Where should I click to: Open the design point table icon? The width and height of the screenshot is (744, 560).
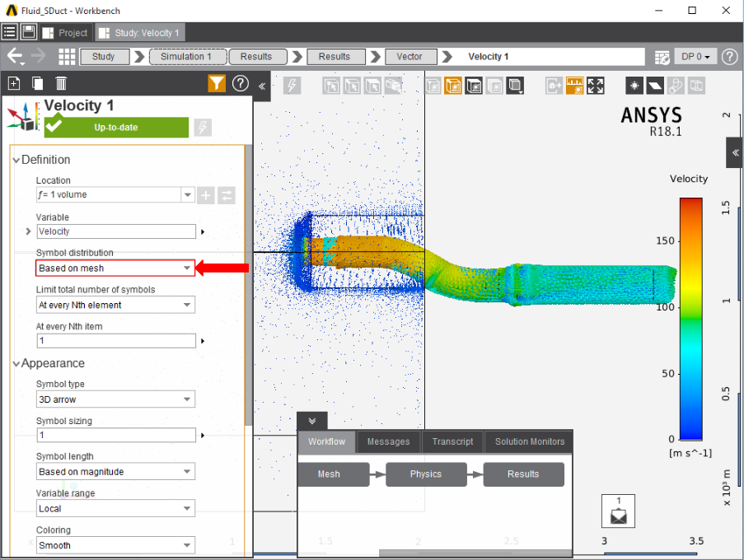662,57
